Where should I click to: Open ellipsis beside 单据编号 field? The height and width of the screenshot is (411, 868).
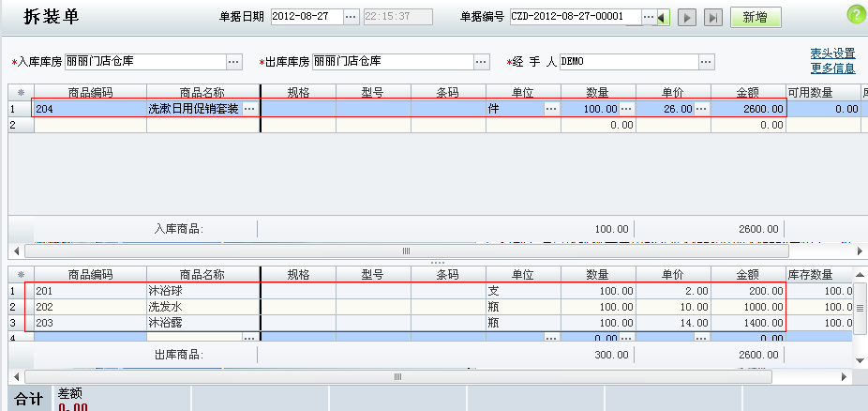(649, 17)
